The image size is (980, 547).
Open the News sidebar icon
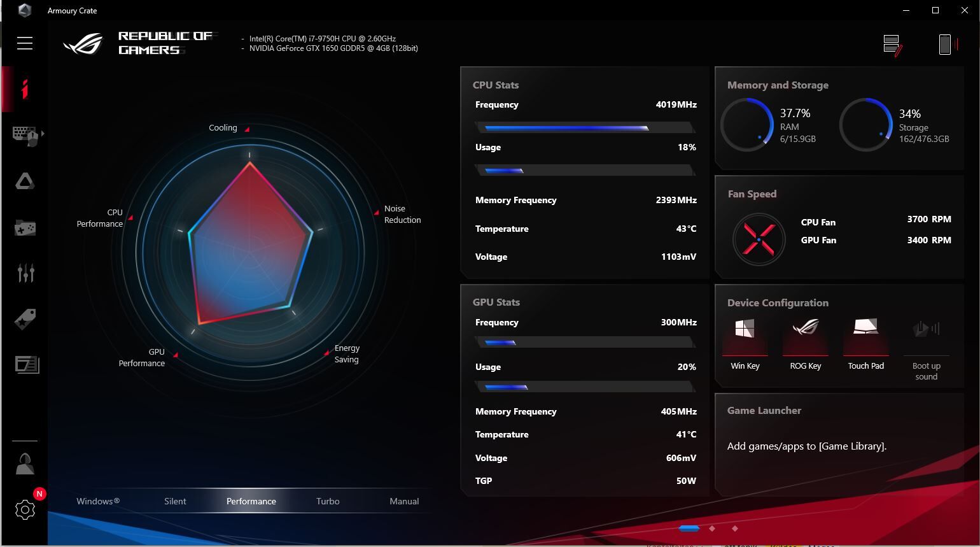tap(27, 364)
